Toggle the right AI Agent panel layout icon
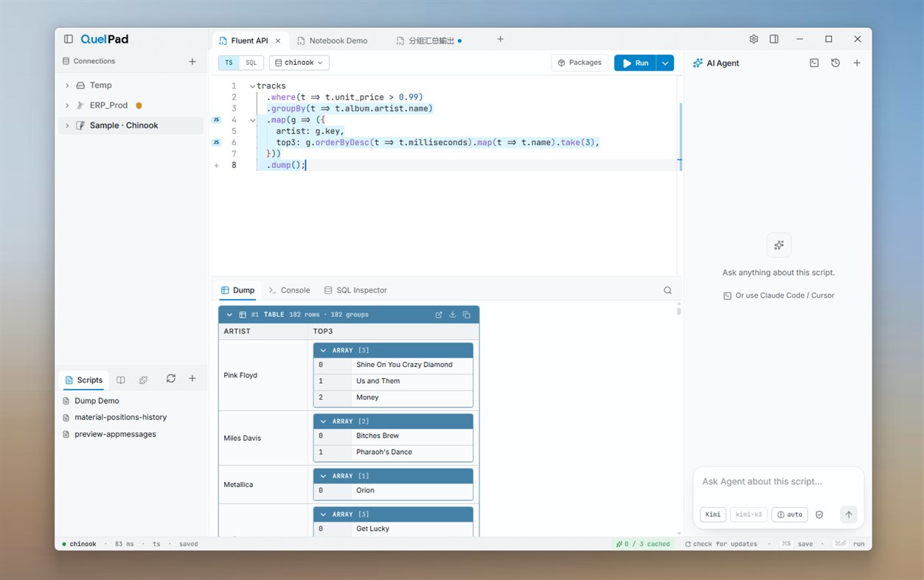924x580 pixels. [774, 39]
